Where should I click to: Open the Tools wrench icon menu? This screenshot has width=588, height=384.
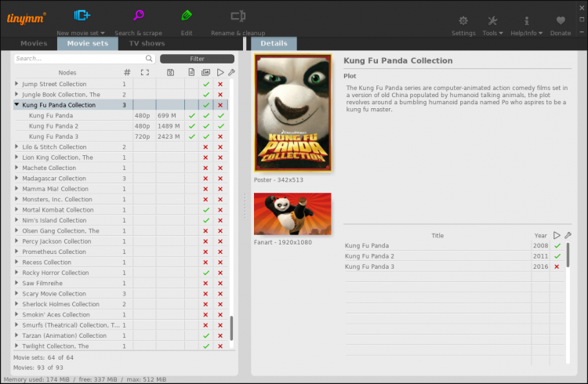[492, 21]
